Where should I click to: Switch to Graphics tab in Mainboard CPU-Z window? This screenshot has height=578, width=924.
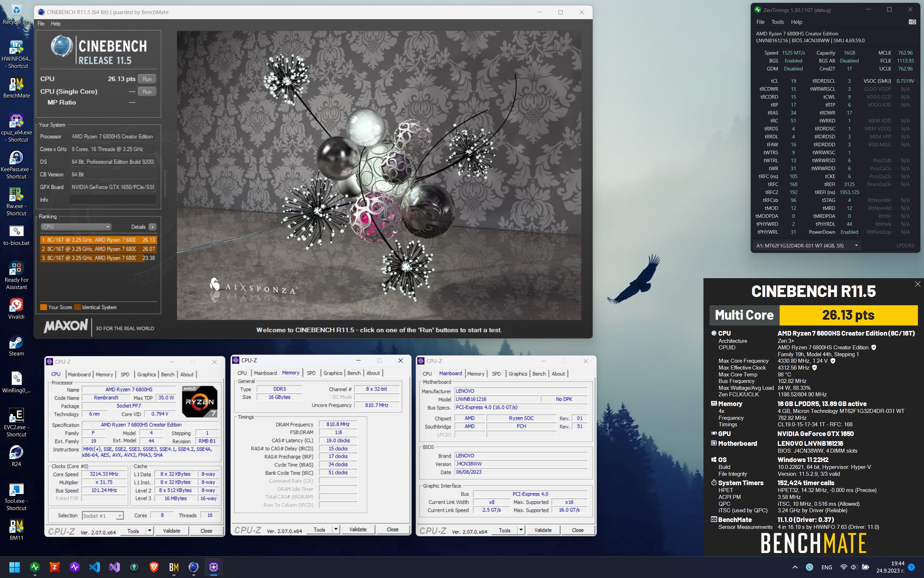coord(518,374)
